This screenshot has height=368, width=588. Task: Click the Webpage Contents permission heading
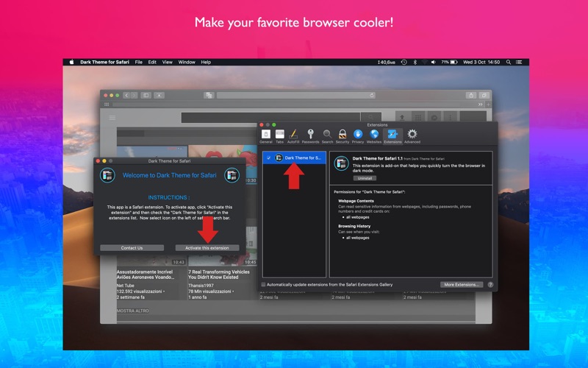356,201
